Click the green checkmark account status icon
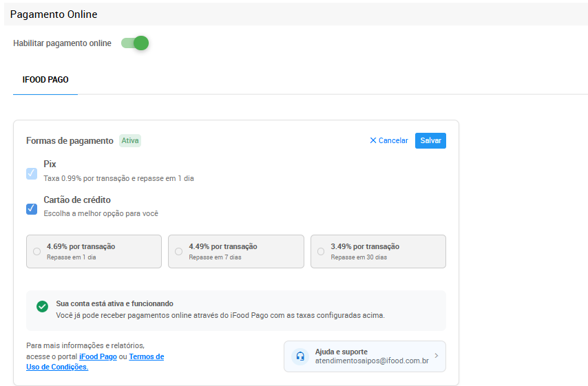Image resolution: width=588 pixels, height=386 pixels. tap(42, 306)
